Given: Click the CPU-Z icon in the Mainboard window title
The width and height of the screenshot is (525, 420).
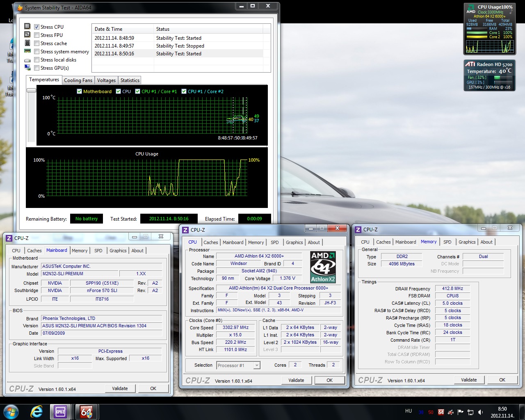Looking at the screenshot, I should (x=9, y=238).
